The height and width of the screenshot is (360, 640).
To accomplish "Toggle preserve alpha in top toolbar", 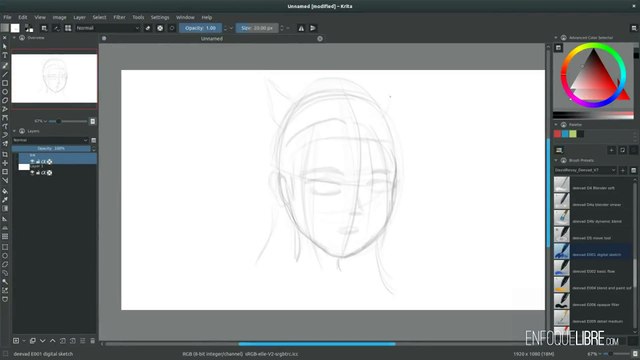I will pyautogui.click(x=160, y=28).
